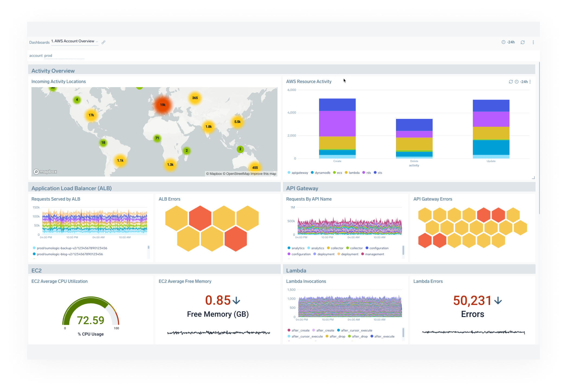Click the Lambda Errors sparkline
This screenshot has height=392, width=567.
coord(473,332)
